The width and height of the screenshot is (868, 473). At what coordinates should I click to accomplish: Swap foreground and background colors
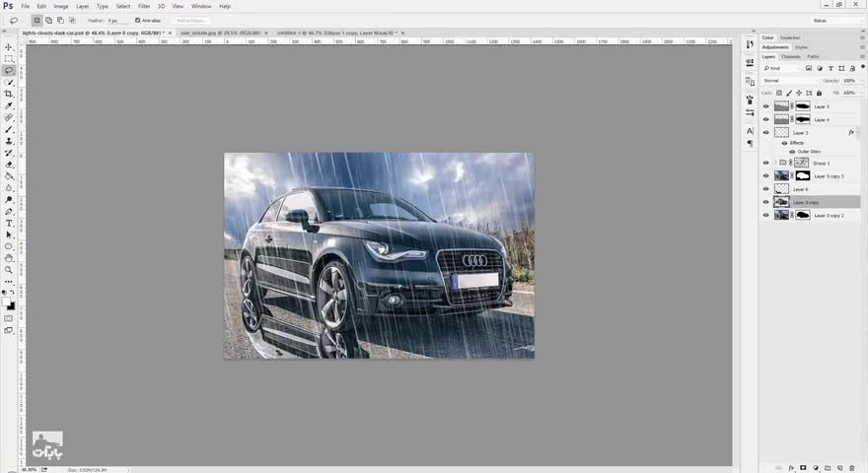click(x=13, y=292)
